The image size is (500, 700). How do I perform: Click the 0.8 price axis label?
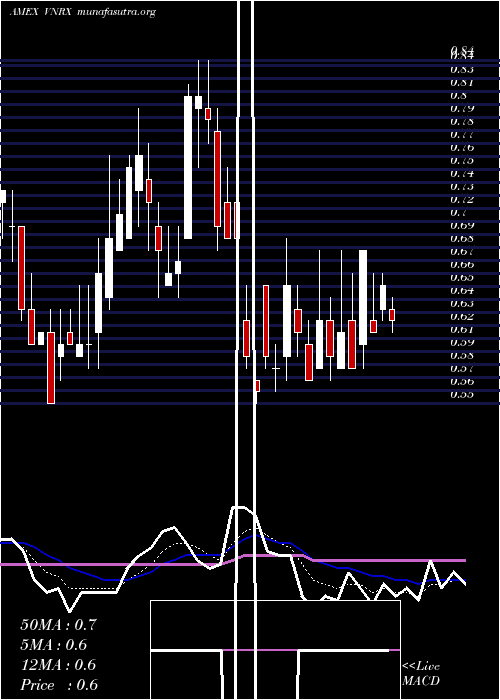coord(458,95)
